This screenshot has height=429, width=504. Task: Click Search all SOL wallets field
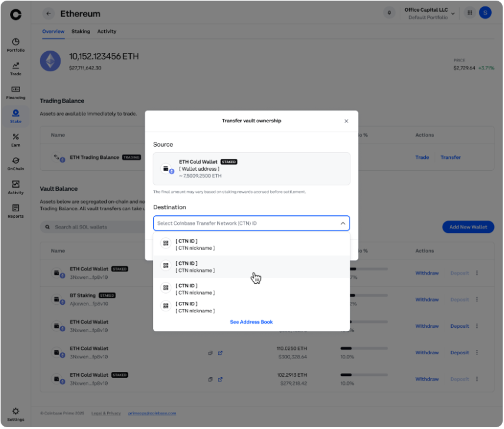93,227
